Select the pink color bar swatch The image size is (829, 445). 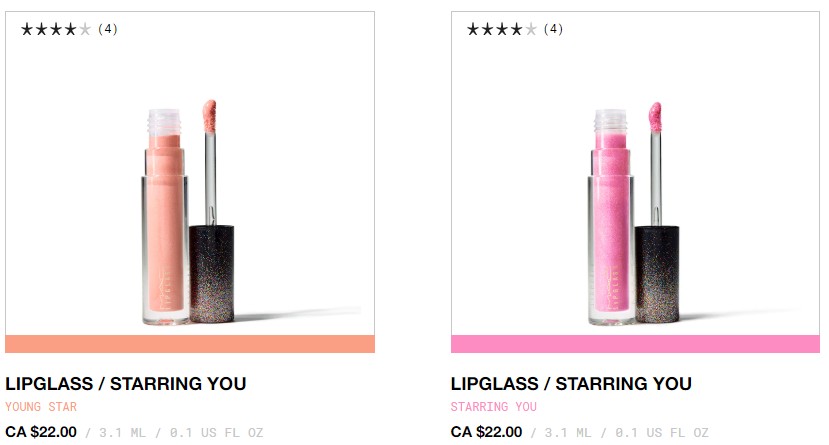(x=635, y=344)
